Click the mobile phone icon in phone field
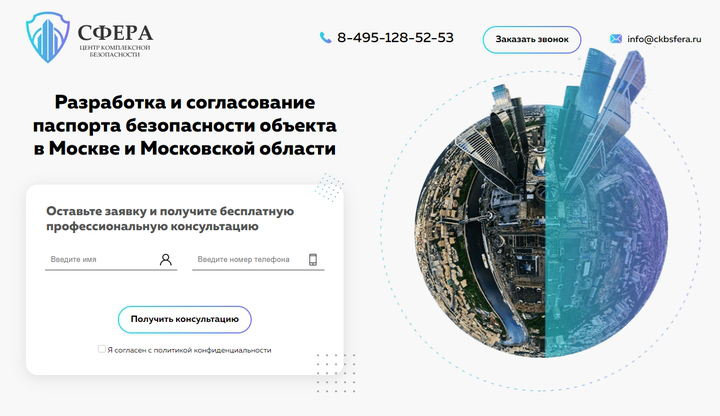The image size is (720, 416). [313, 259]
